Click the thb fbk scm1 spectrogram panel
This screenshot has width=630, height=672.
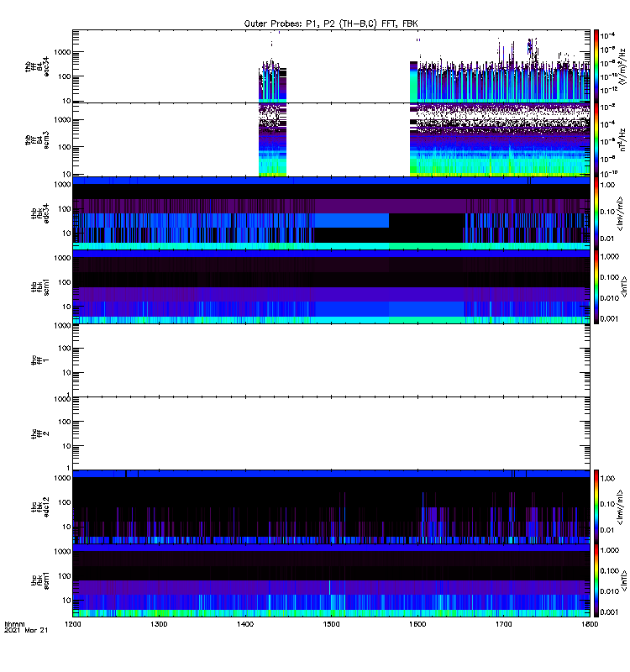pyautogui.click(x=331, y=286)
